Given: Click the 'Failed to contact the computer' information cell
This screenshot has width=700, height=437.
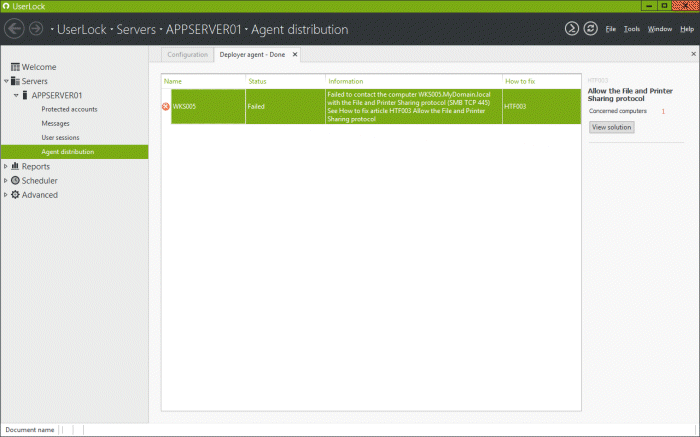Looking at the screenshot, I should 414,106.
